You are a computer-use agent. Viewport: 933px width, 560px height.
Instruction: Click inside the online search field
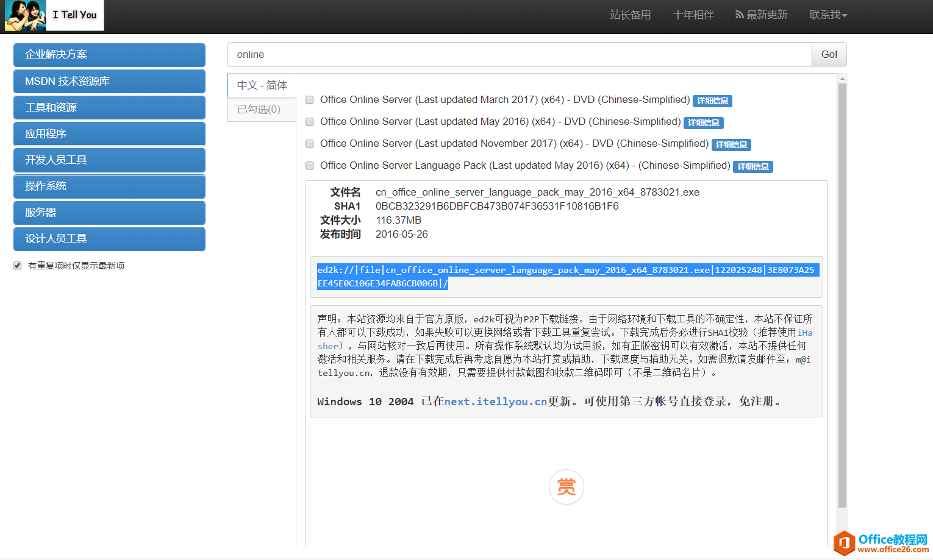pyautogui.click(x=518, y=54)
